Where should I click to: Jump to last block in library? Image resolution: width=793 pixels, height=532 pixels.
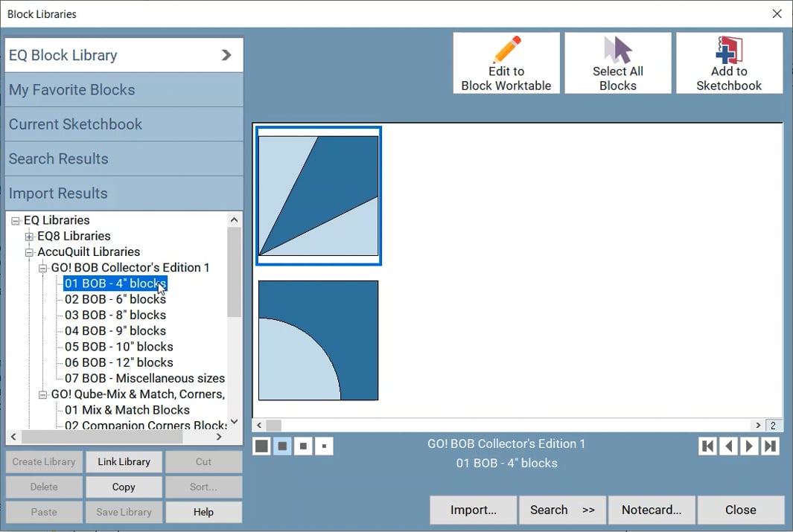770,446
